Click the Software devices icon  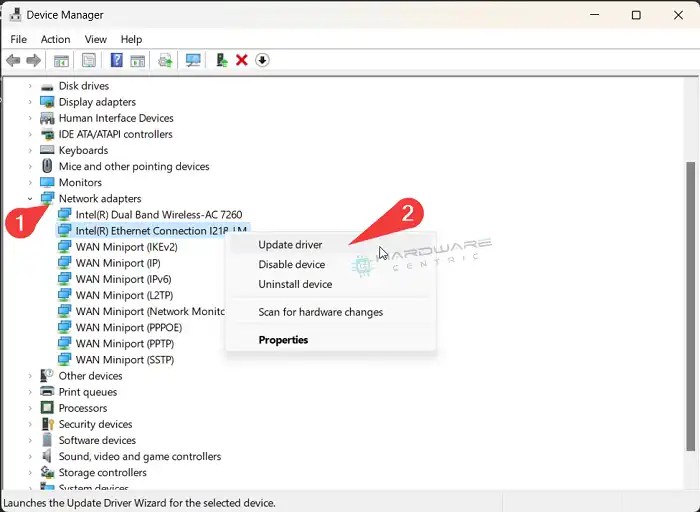point(47,440)
